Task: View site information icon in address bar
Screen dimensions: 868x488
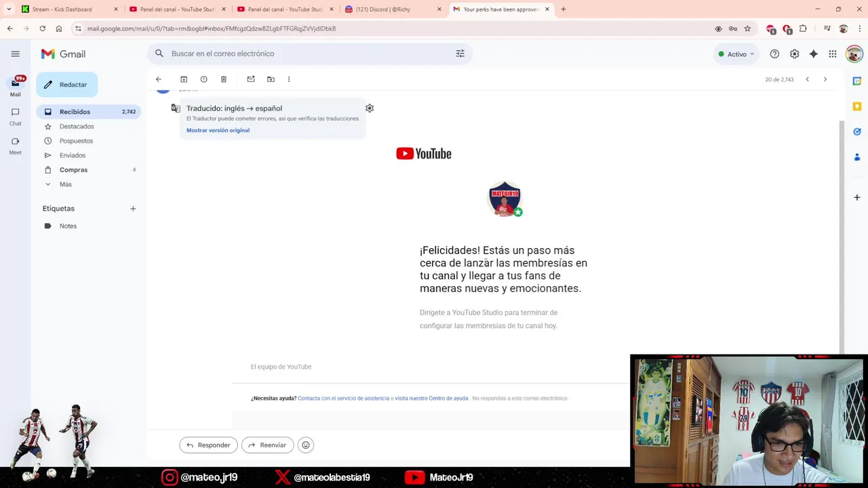Action: pos(78,28)
